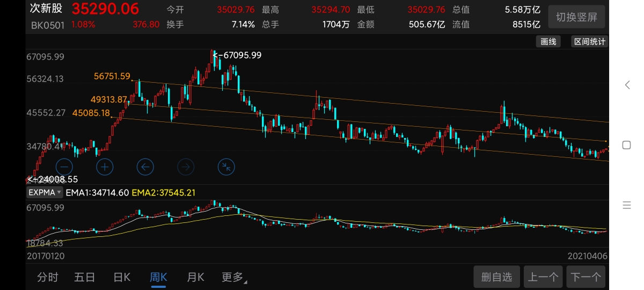Image resolution: width=644 pixels, height=290 pixels.
Task: Tap the 18784.33 indicator axis label
Action: tap(46, 243)
